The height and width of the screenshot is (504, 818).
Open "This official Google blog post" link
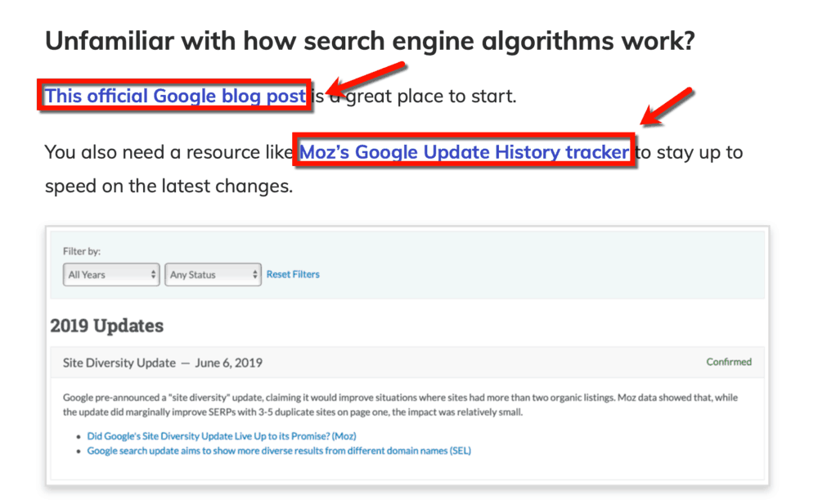click(x=173, y=95)
